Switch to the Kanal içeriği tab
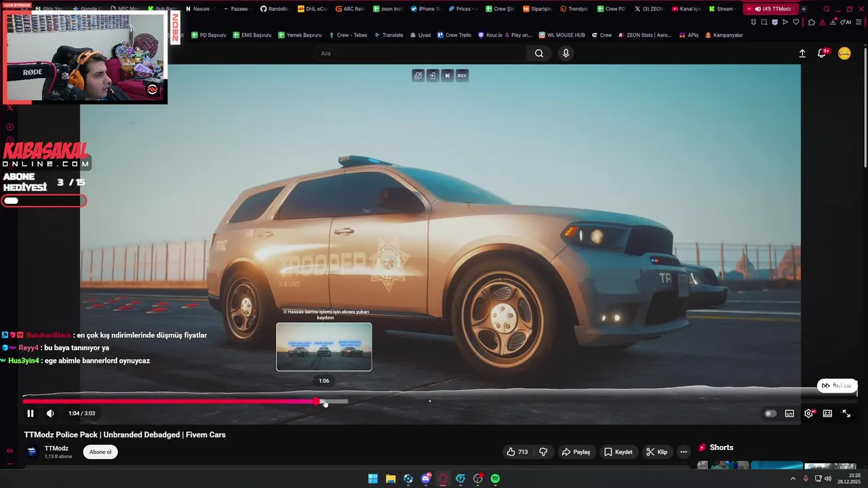This screenshot has height=488, width=868. click(686, 9)
